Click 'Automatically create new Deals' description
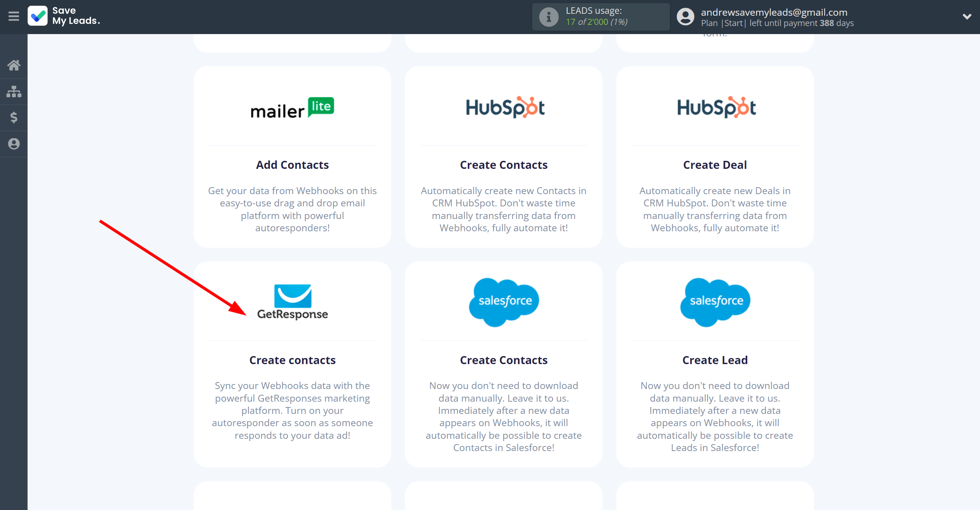The image size is (980, 510). point(715,209)
